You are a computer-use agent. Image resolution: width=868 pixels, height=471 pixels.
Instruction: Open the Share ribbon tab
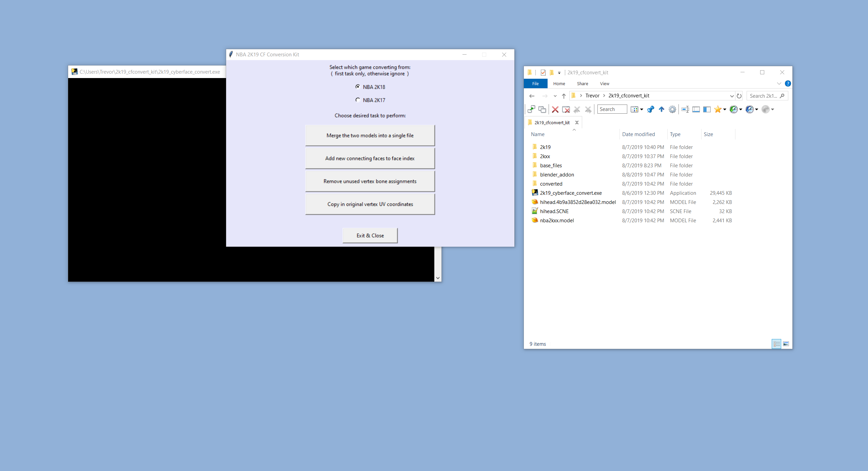click(583, 83)
